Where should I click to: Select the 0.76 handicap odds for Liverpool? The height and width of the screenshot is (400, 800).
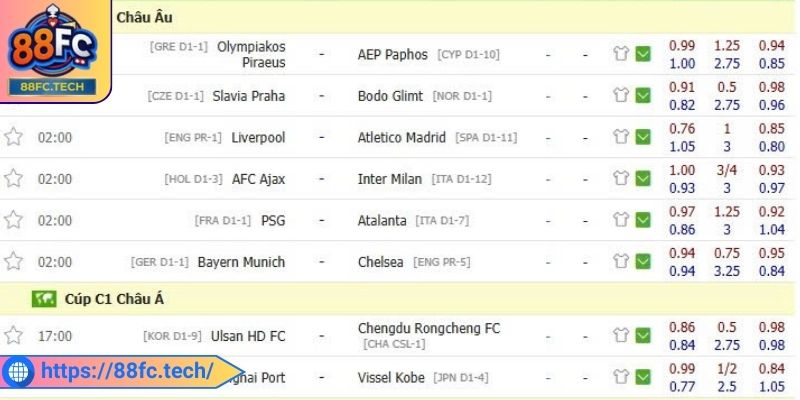[682, 128]
